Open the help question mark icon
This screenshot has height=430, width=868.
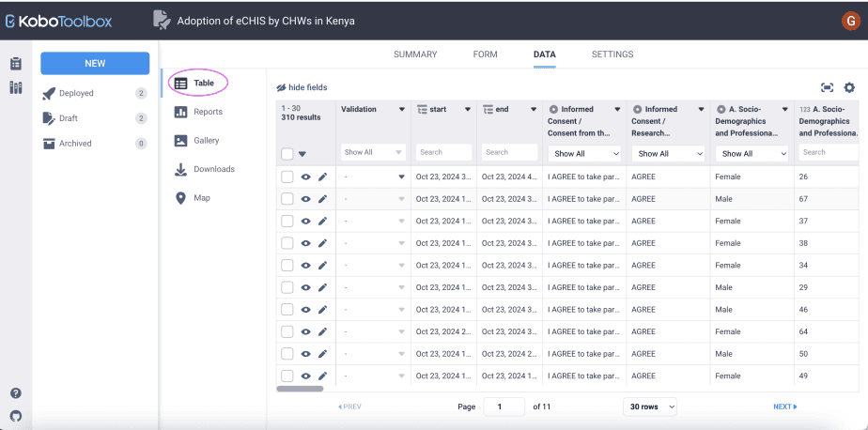15,393
